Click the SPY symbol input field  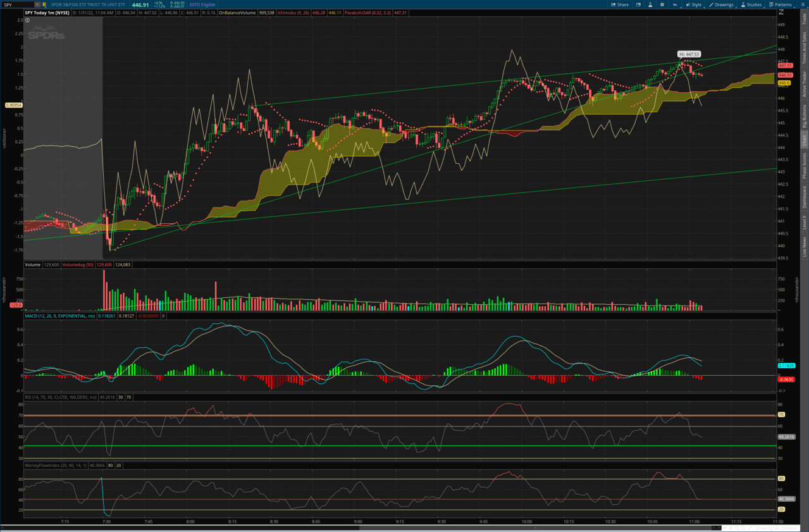point(18,4)
